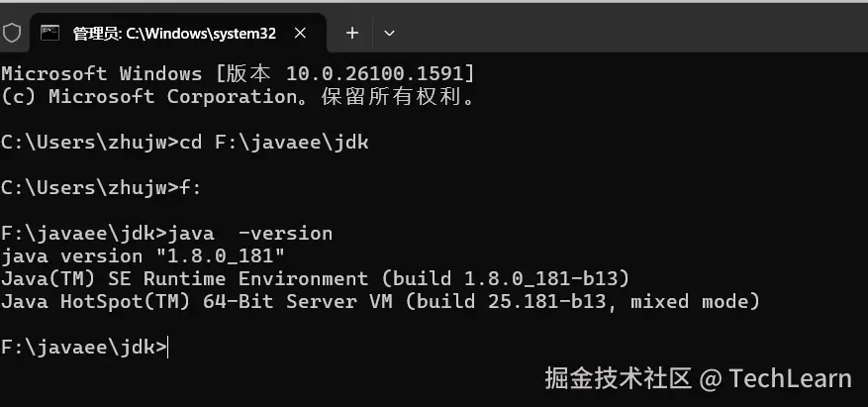Expand the new tab profile dropdown
This screenshot has height=407, width=868.
pos(389,34)
